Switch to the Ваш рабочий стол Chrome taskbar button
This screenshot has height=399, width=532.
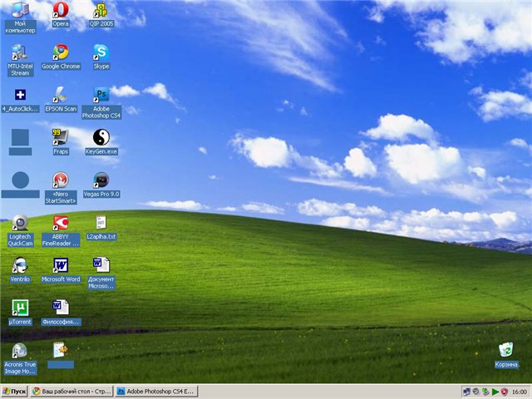pos(71,392)
